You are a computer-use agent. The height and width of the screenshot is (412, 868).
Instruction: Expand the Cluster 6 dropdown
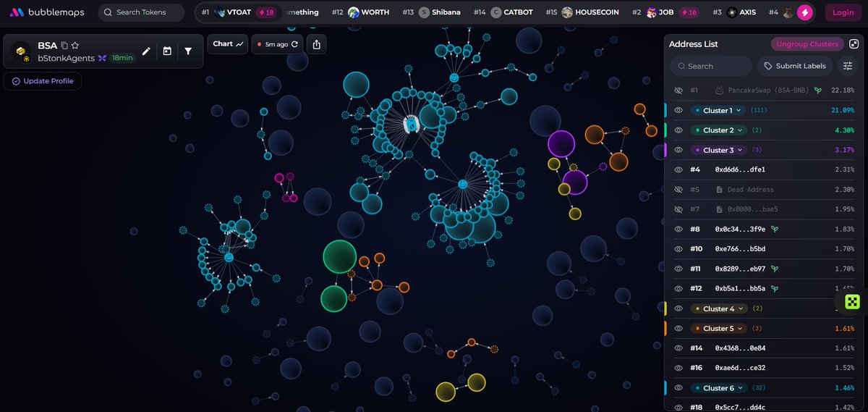(x=720, y=388)
